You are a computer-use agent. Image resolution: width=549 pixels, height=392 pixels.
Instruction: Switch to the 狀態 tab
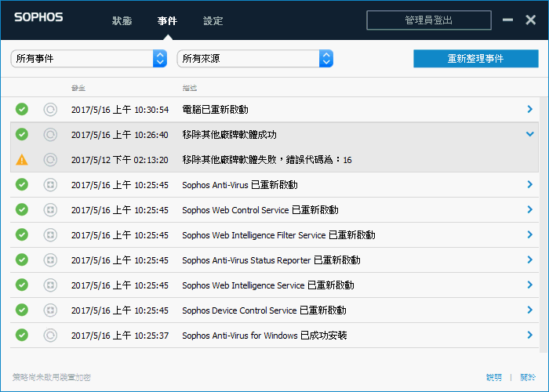tap(122, 20)
